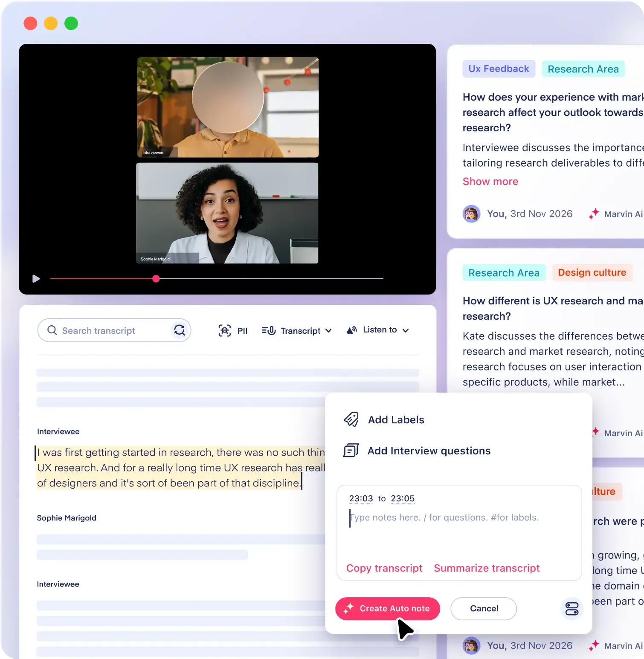Click the Listen to speaker icon
The height and width of the screenshot is (659, 644).
pyautogui.click(x=351, y=330)
